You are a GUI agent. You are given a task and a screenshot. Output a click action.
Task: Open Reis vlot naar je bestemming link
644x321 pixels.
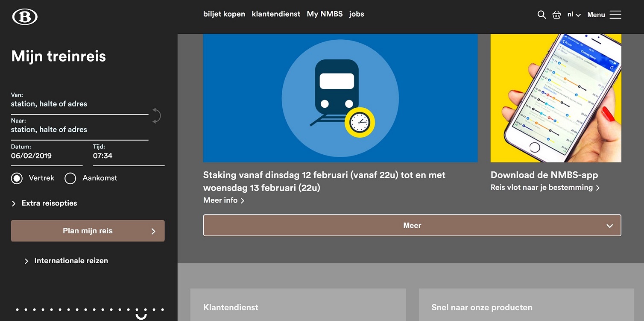545,188
